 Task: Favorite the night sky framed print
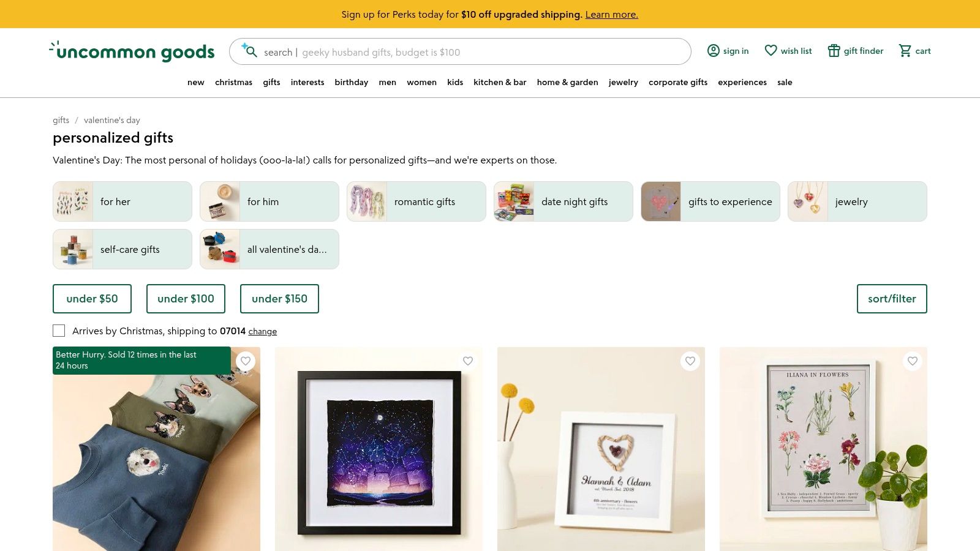468,361
